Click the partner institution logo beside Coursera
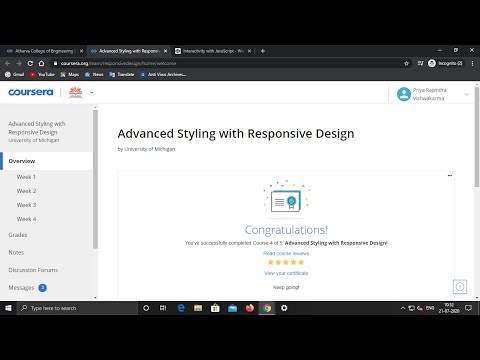Screen dimensions: 480x360 click(75, 92)
